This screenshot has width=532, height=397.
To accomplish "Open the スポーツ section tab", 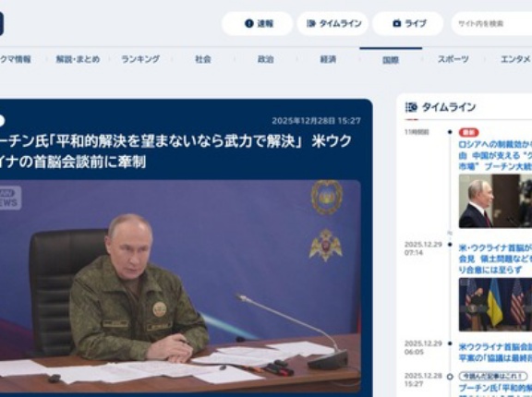I will tap(453, 59).
